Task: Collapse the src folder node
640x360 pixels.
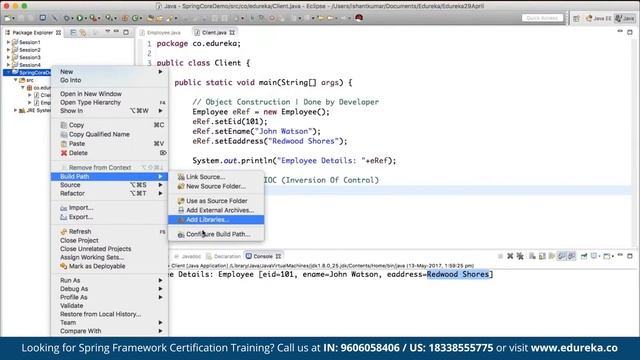Action: (x=16, y=80)
